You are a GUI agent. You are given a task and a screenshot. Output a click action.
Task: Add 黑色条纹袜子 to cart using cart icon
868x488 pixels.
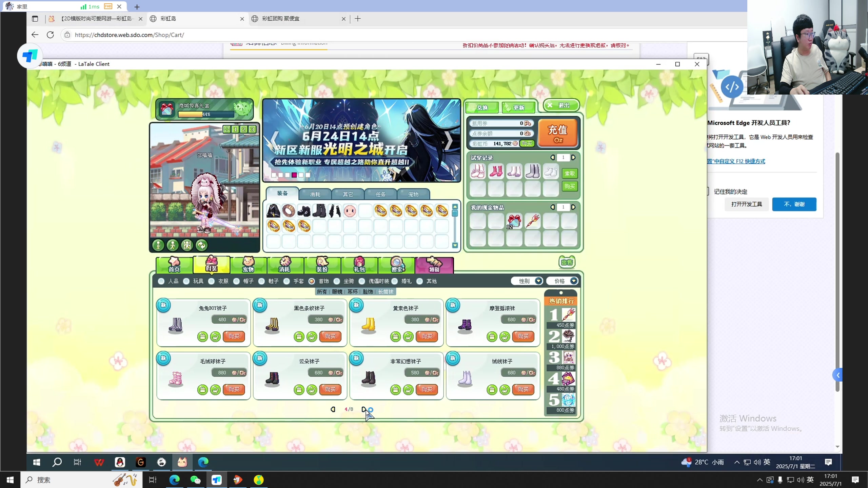point(312,337)
